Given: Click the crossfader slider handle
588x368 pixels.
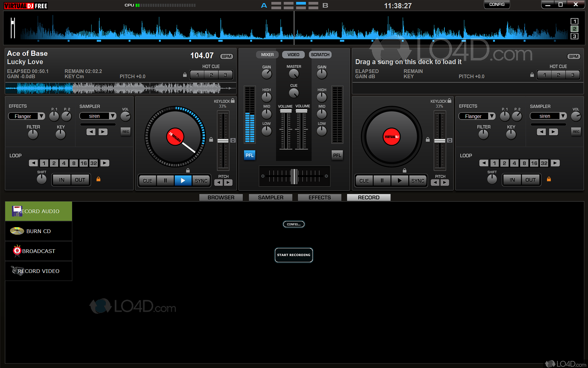Looking at the screenshot, I should click(x=294, y=176).
